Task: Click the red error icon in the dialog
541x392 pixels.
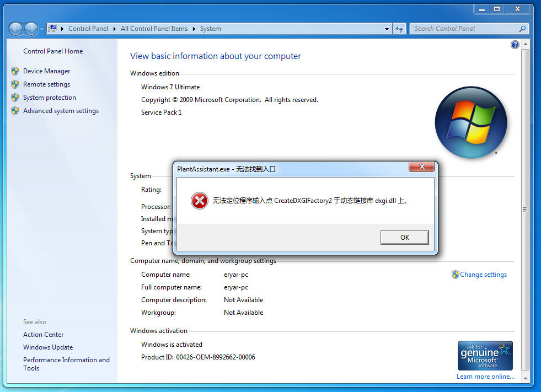Action: pyautogui.click(x=199, y=201)
